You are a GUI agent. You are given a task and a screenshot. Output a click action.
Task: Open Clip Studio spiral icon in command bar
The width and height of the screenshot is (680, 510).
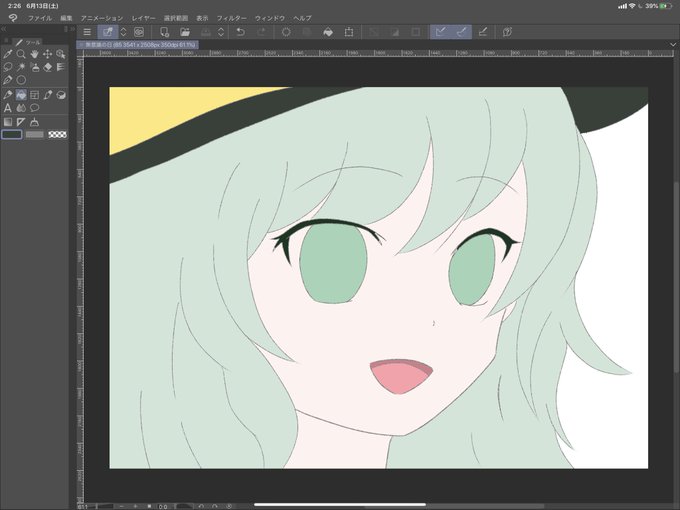click(139, 32)
